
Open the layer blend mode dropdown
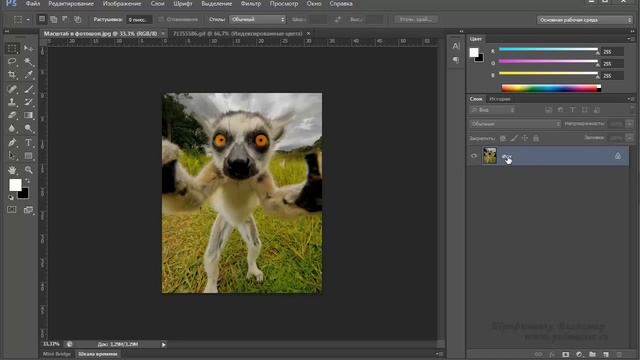click(515, 124)
